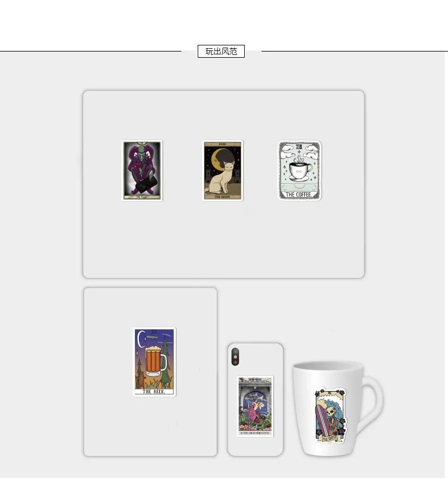Click the phone's dual camera lens
This screenshot has width=448, height=479.
(235, 356)
